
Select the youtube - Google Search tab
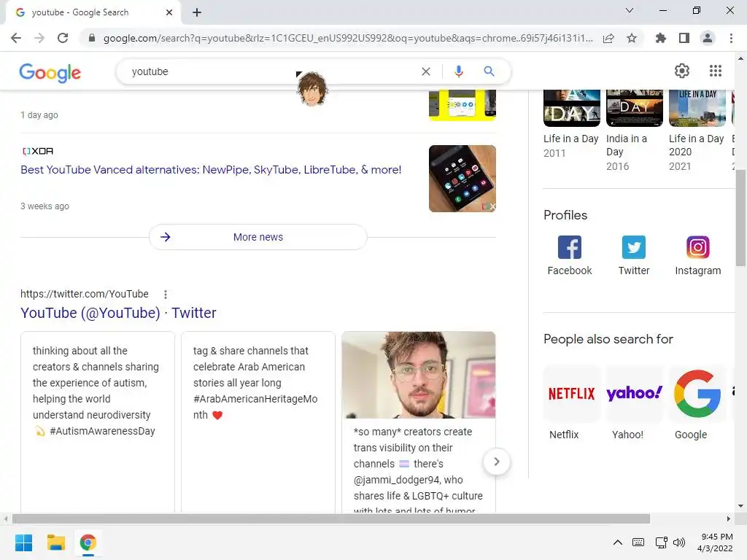point(93,12)
